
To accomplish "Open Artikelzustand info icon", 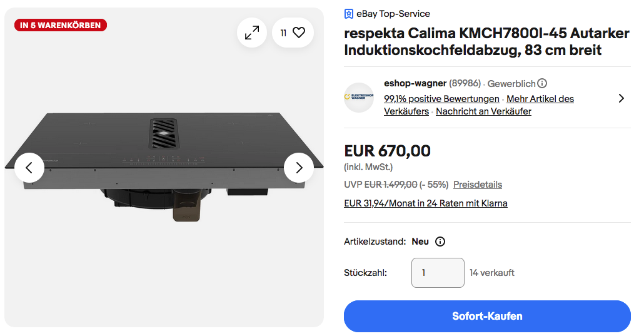I will [x=440, y=242].
